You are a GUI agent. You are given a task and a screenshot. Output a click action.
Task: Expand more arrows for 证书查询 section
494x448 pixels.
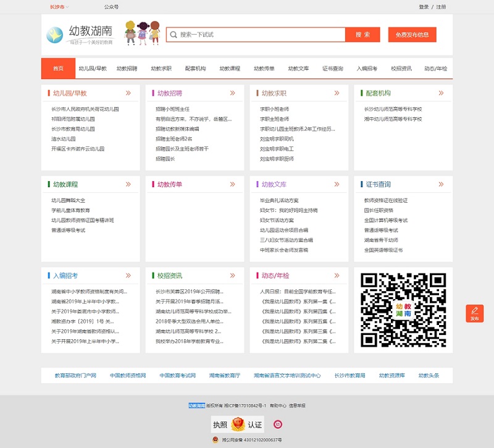tap(440, 184)
